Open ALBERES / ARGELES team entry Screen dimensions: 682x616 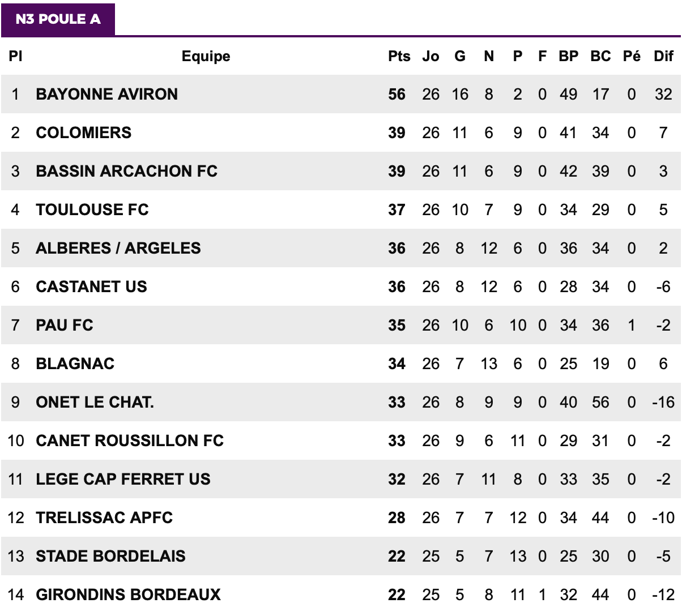click(118, 248)
